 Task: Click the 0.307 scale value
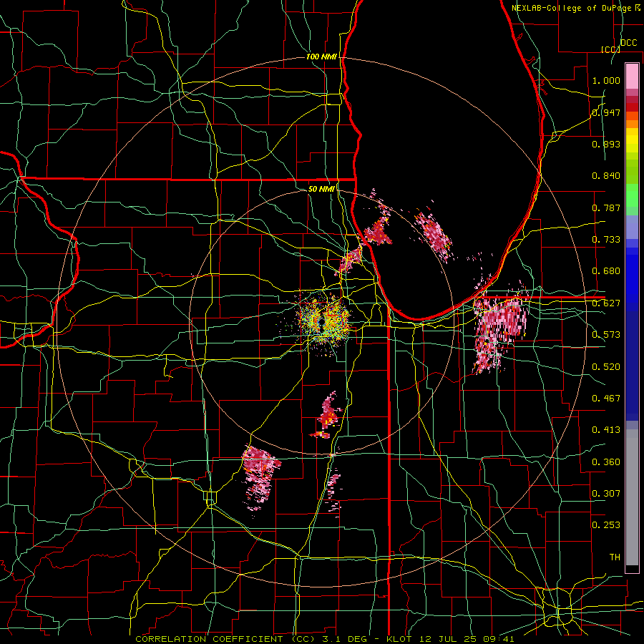[x=606, y=494]
